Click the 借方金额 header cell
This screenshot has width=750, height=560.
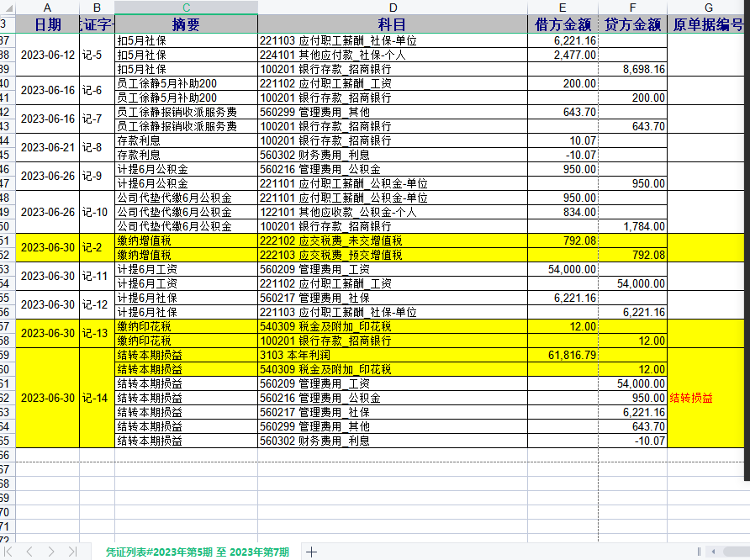(x=562, y=24)
